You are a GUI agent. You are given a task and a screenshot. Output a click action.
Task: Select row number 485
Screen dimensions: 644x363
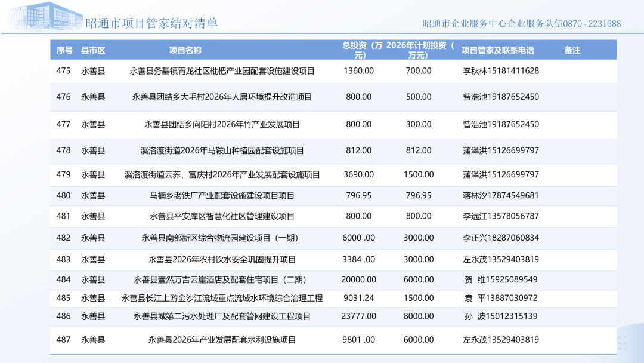click(63, 298)
